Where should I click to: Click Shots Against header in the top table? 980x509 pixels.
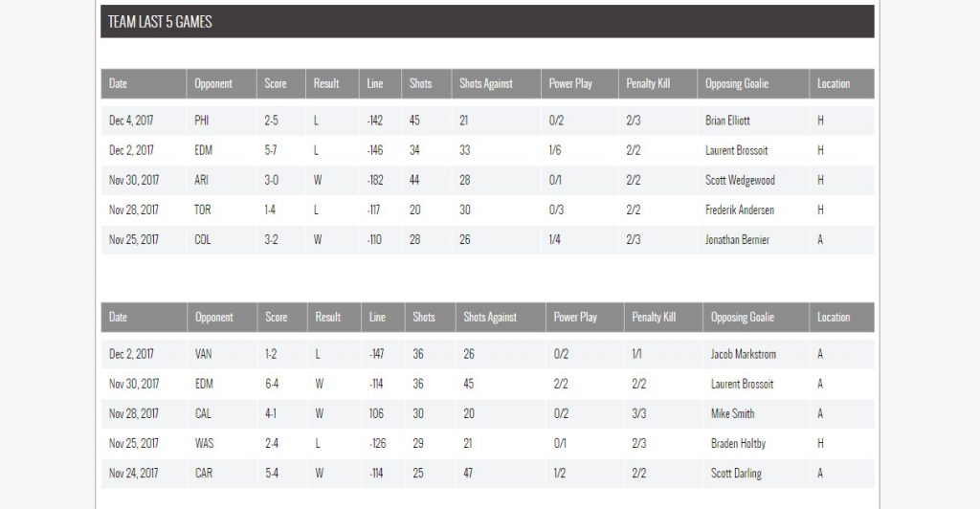pyautogui.click(x=486, y=84)
